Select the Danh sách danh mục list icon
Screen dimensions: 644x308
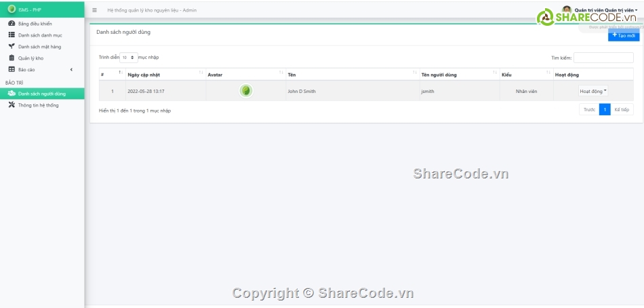(x=12, y=35)
